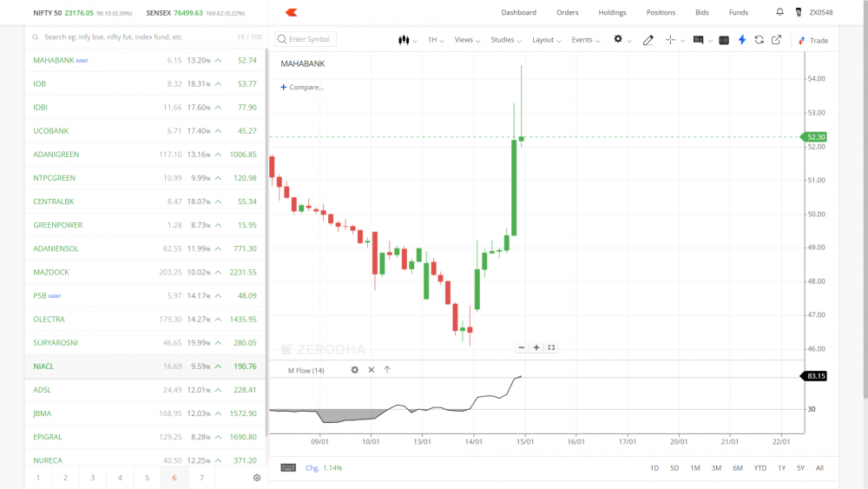Switch to watchlist tab 7
868x489 pixels.
click(201, 478)
